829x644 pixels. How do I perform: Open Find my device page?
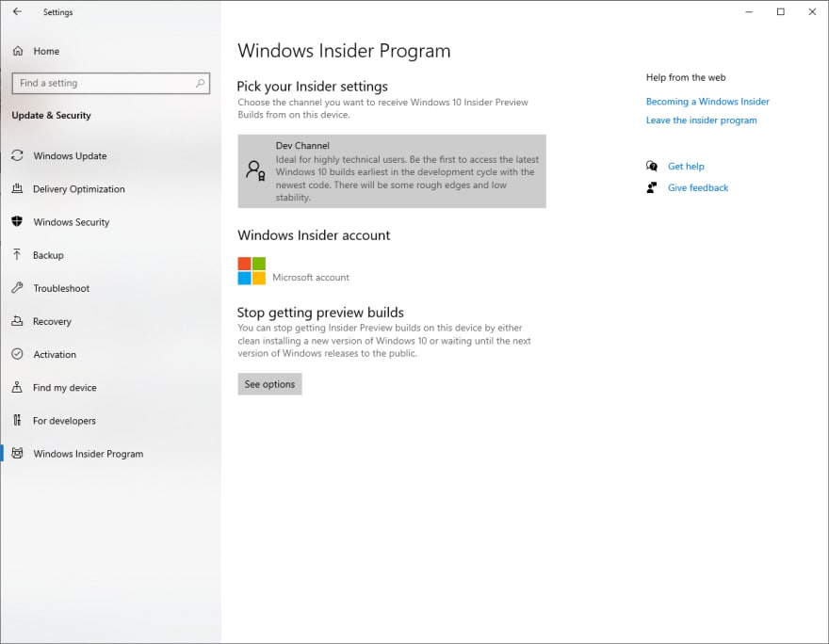(x=64, y=388)
